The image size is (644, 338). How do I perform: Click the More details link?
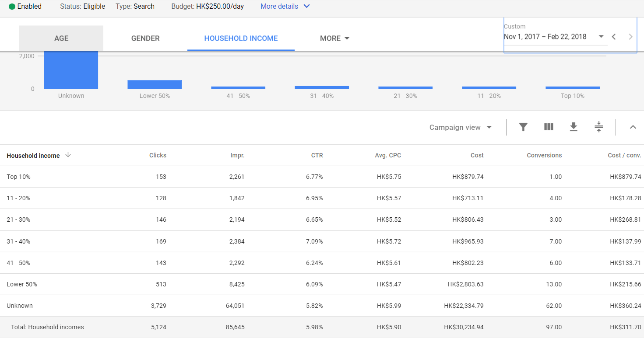point(279,6)
